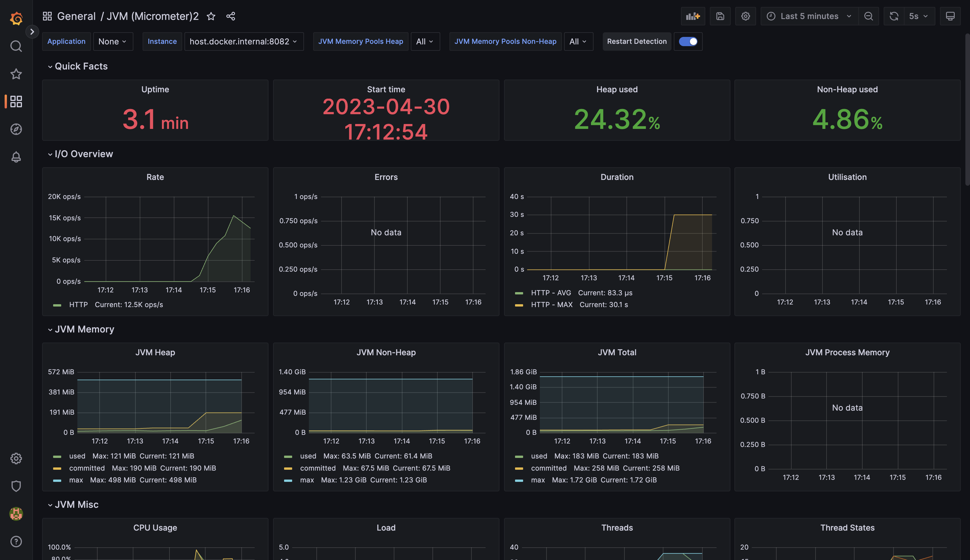Click the Add panel icon
This screenshot has width=970, height=560.
693,16
